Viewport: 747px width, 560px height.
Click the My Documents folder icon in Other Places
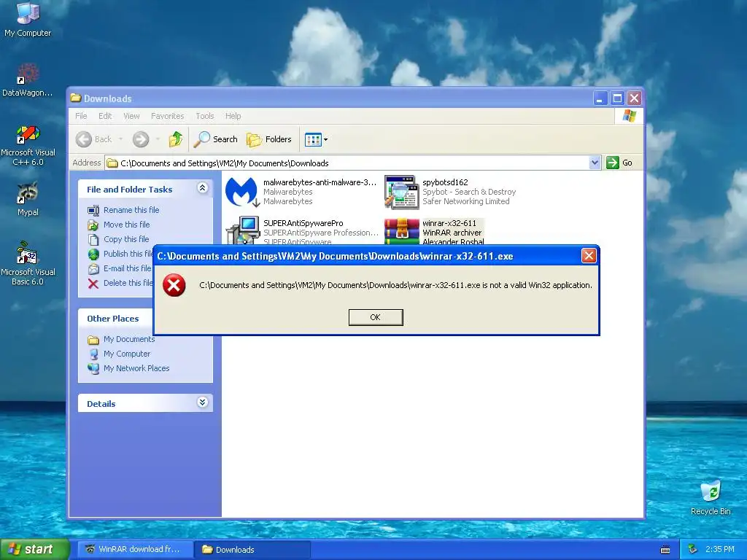[x=93, y=340]
